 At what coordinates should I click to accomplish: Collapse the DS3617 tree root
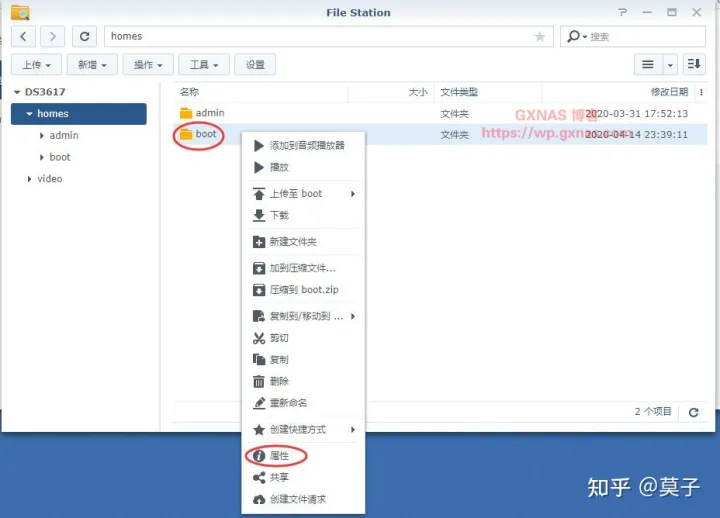tap(17, 92)
